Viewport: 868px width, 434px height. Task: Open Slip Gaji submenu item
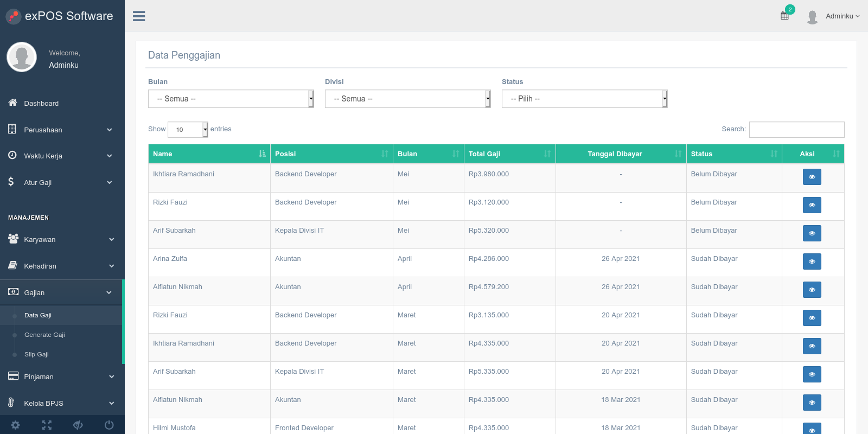click(x=36, y=354)
